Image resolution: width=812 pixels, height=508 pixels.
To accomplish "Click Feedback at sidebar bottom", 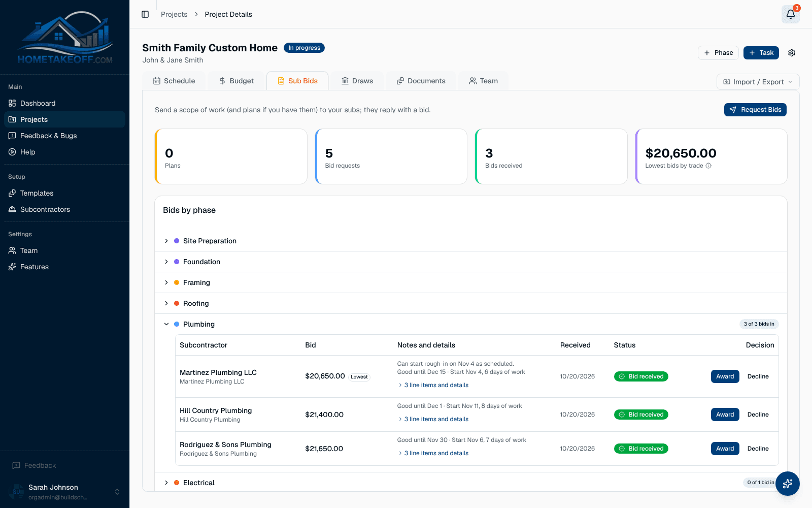I will (x=34, y=465).
